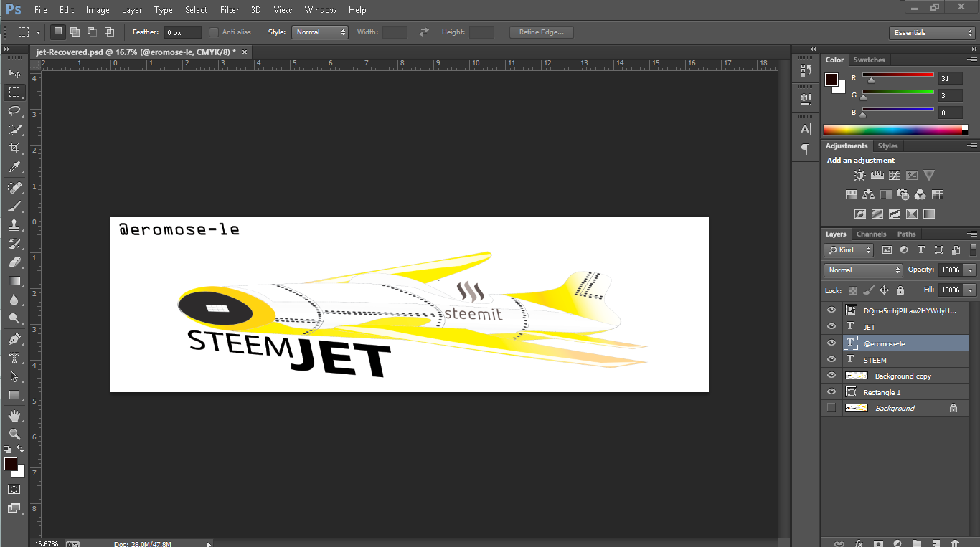This screenshot has height=547, width=980.
Task: Add a Brightness/Contrast adjustment
Action: (859, 175)
